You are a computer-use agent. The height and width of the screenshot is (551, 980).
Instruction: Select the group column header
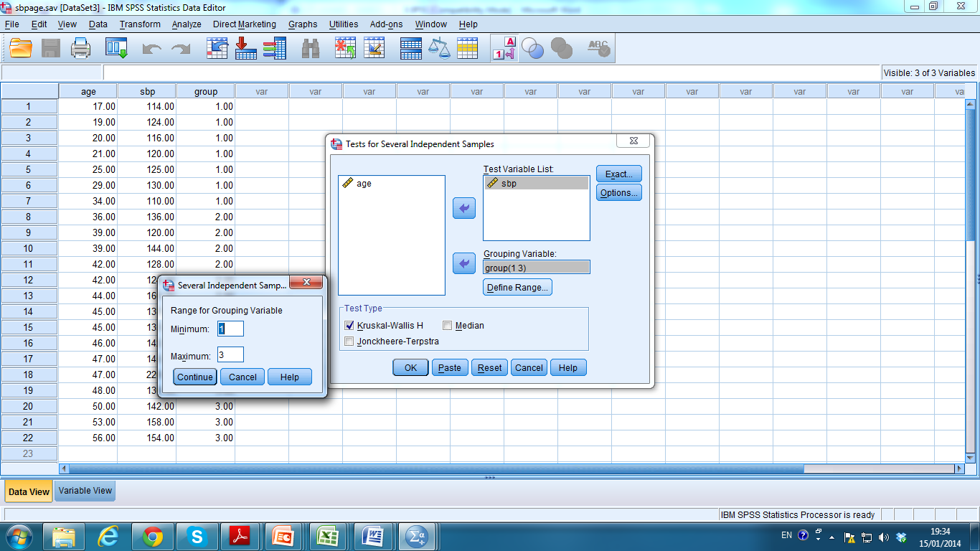coord(205,91)
